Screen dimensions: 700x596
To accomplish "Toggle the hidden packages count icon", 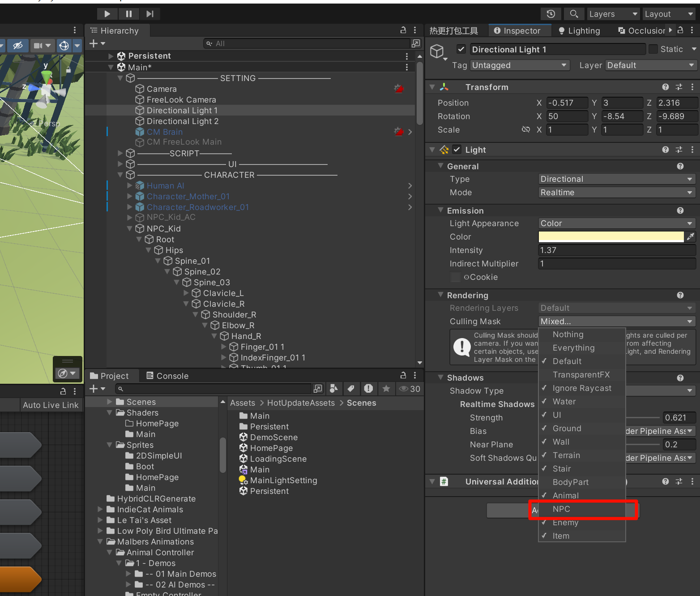I will 409,389.
